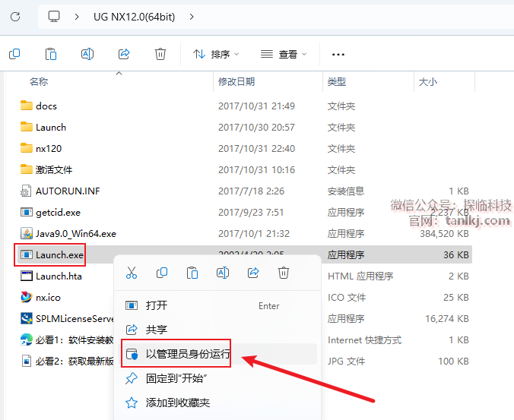Select the Launch.hta file

(x=51, y=276)
